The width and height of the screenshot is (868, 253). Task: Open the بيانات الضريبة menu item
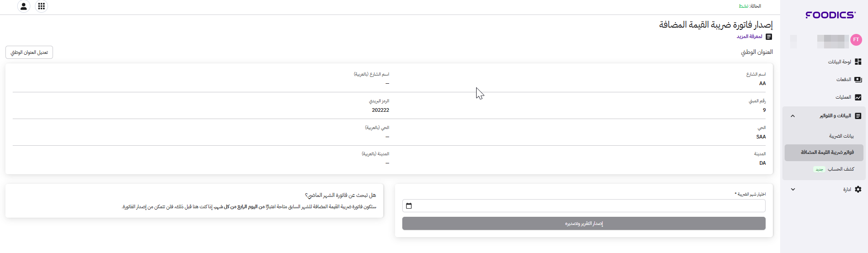pyautogui.click(x=841, y=136)
